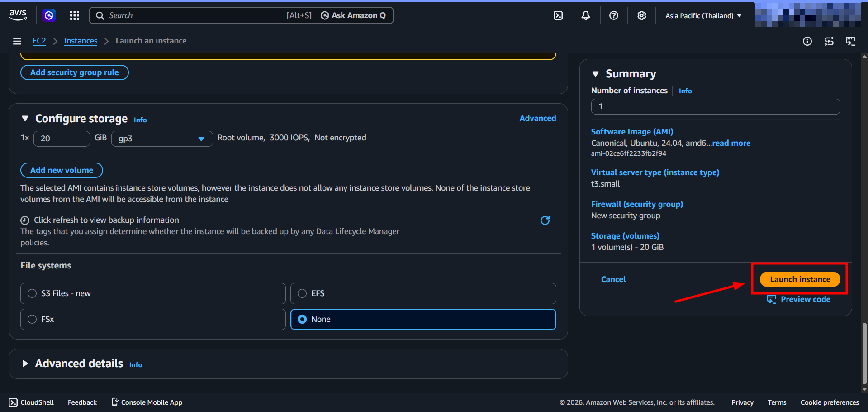The image size is (868, 412).
Task: Open the help question mark icon
Action: pyautogui.click(x=614, y=15)
